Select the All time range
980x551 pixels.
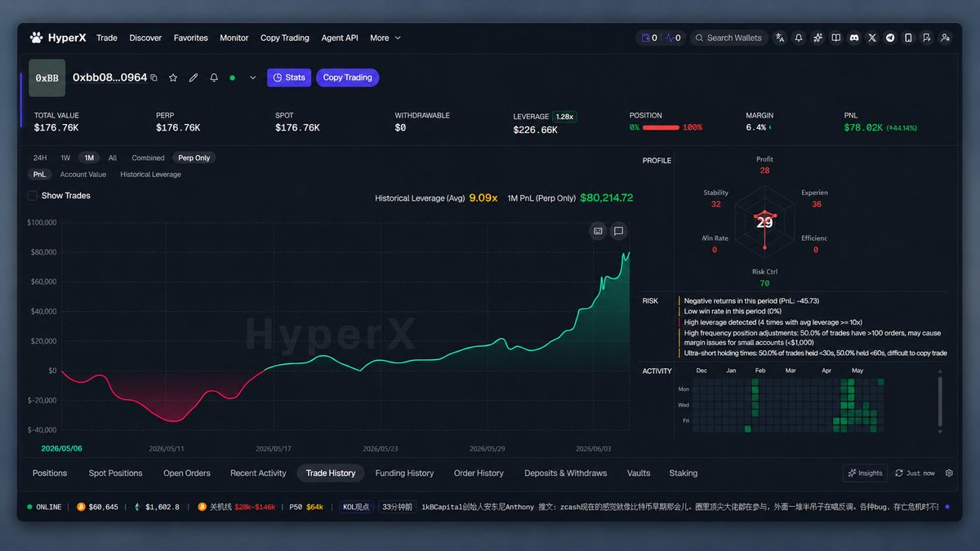pos(113,158)
